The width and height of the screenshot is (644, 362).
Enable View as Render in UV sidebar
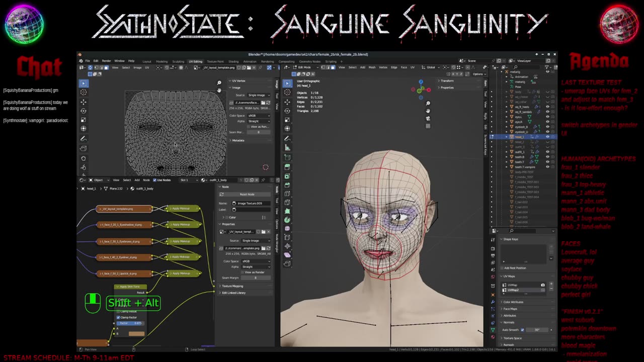[x=249, y=127]
